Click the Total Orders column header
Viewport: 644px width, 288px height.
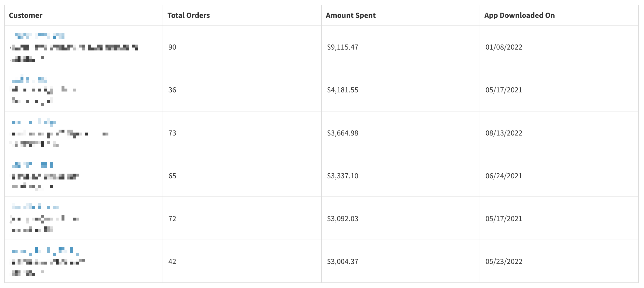coord(188,15)
